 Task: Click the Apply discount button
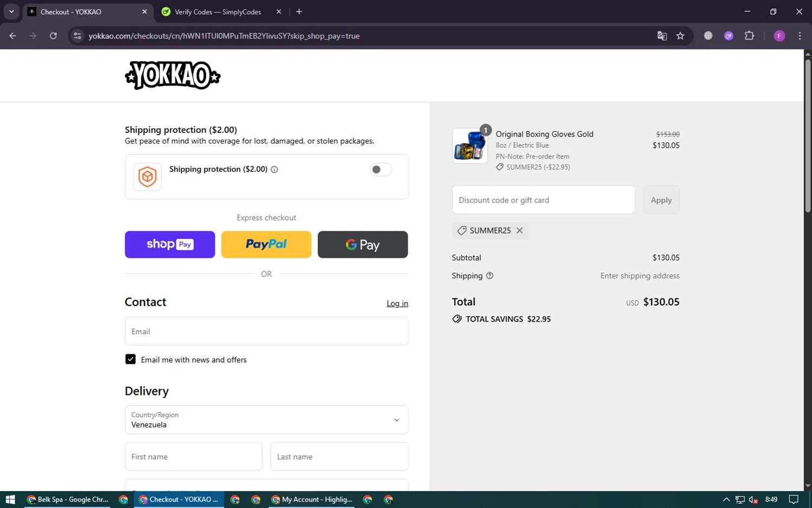point(661,200)
